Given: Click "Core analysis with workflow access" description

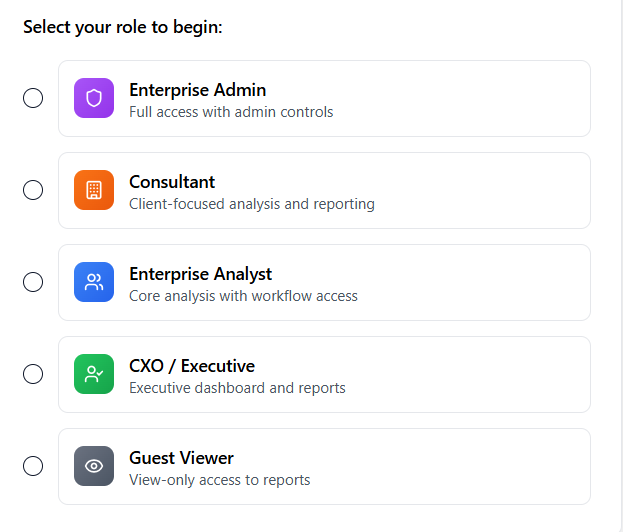Looking at the screenshot, I should 243,296.
